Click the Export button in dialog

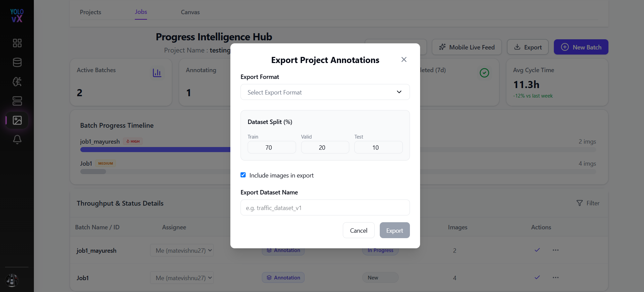click(395, 230)
